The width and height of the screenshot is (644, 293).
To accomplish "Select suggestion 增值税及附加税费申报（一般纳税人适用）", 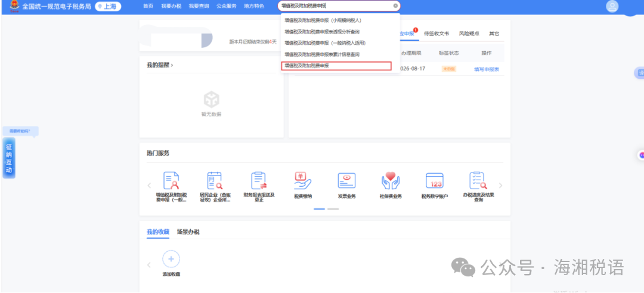I will pyautogui.click(x=325, y=43).
